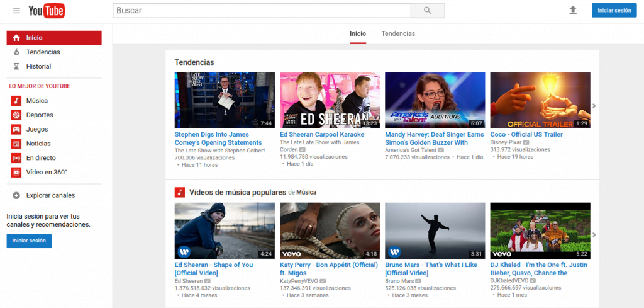The image size is (644, 308).
Task: Open the hamburger guide menu
Action: 16,11
